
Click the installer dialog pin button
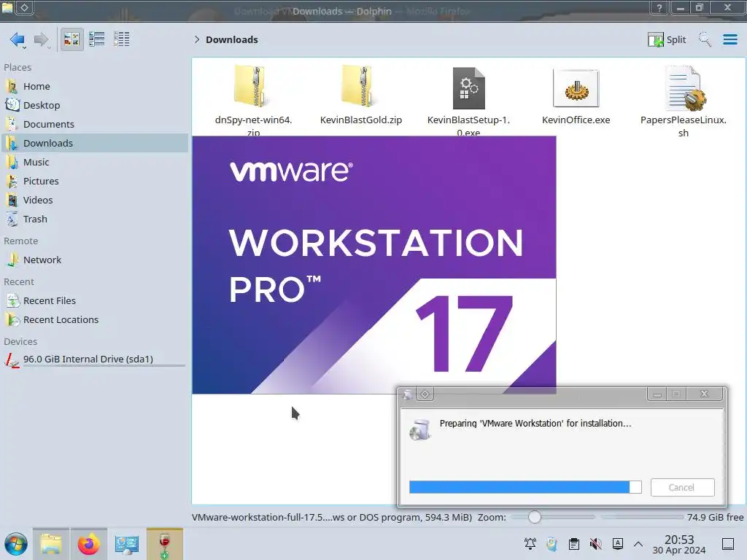(x=425, y=394)
